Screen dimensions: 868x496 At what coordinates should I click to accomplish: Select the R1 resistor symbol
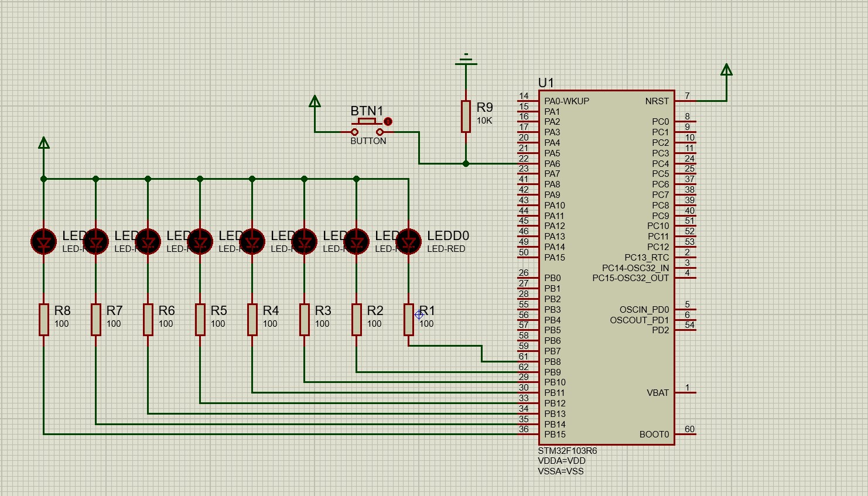point(408,319)
